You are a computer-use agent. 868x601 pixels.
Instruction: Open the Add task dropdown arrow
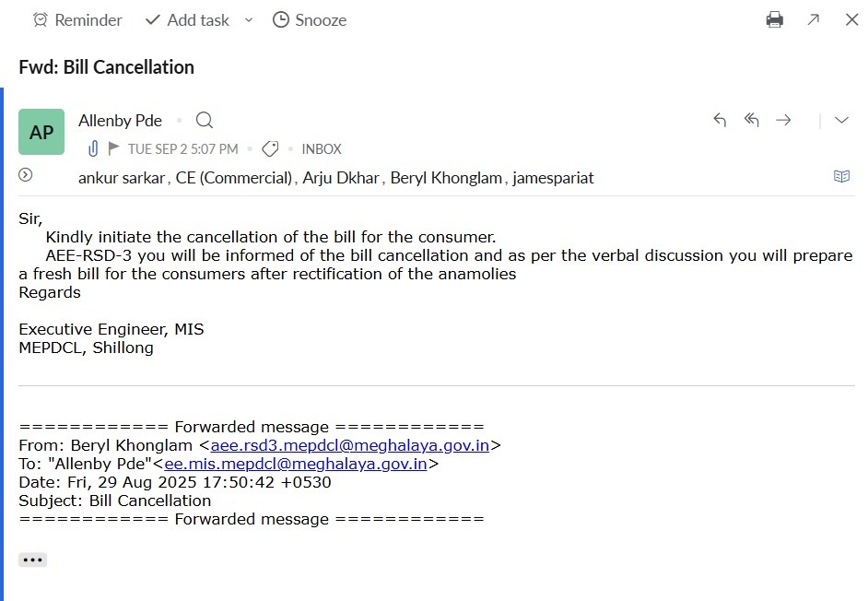pyautogui.click(x=249, y=19)
